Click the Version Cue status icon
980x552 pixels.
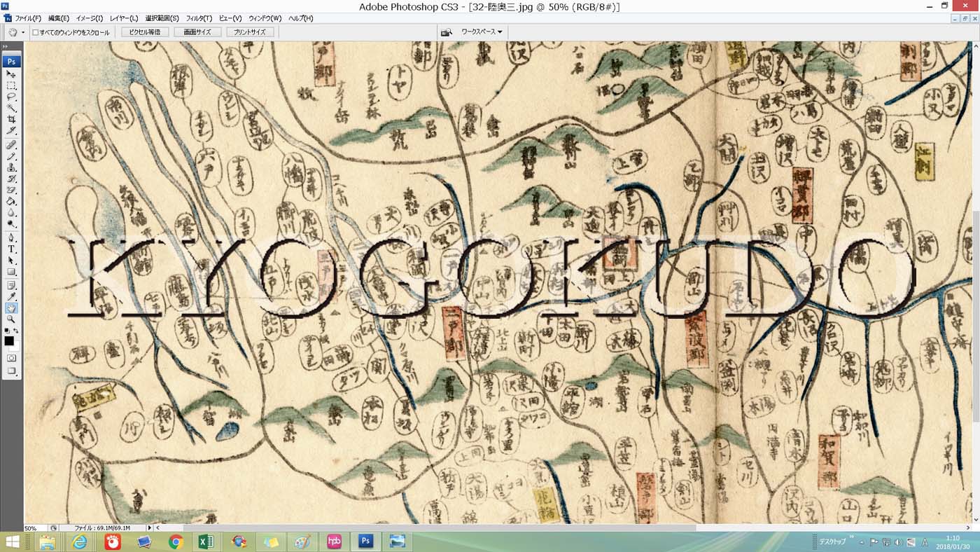pos(53,528)
